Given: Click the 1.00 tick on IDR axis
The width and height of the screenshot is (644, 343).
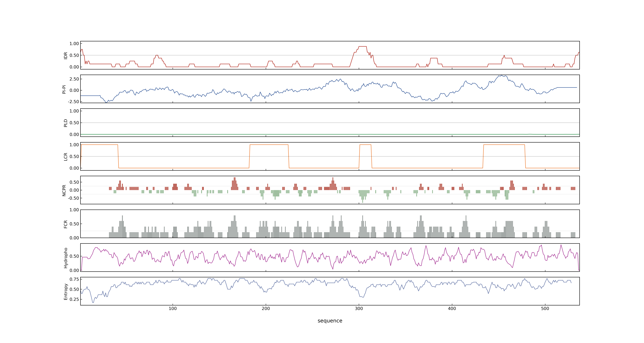Looking at the screenshot, I should tap(74, 44).
